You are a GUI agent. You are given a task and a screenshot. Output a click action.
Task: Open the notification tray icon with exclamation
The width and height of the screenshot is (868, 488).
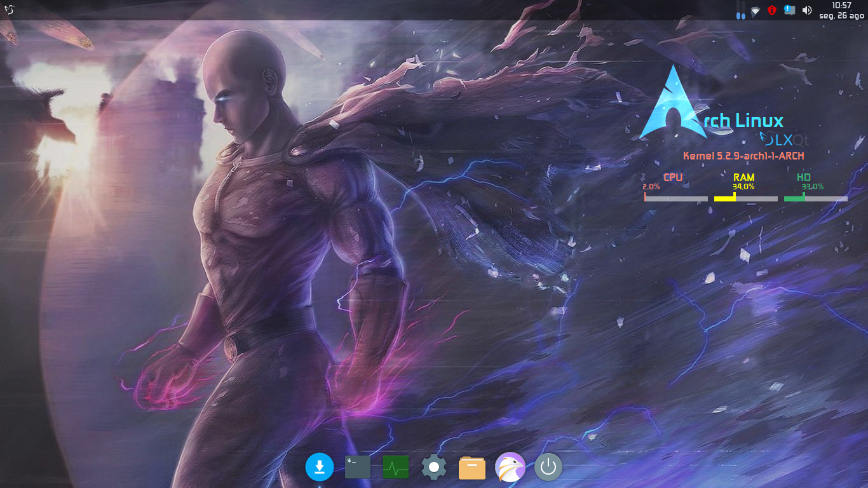point(789,10)
